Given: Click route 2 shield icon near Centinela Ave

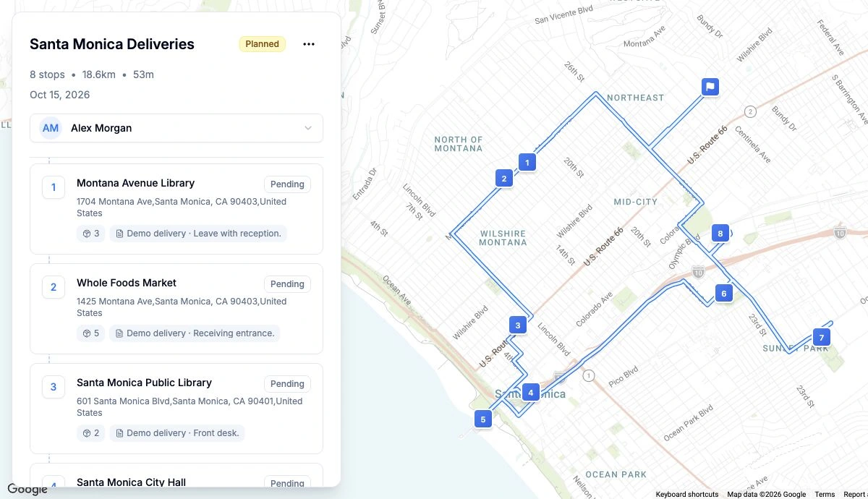Looking at the screenshot, I should click(750, 111).
